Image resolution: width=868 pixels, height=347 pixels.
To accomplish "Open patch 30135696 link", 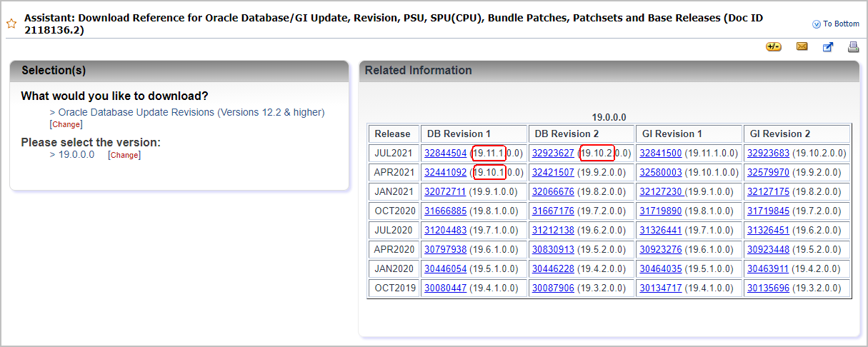I will click(768, 288).
